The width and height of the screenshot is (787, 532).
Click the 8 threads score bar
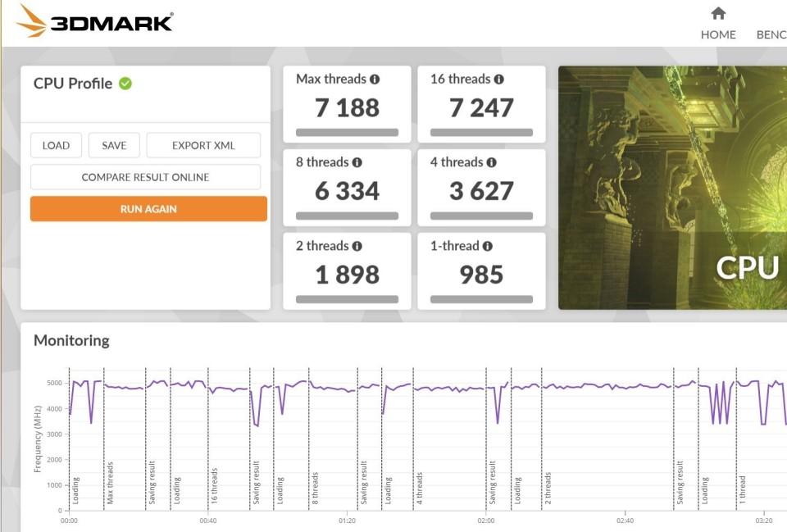coord(347,216)
